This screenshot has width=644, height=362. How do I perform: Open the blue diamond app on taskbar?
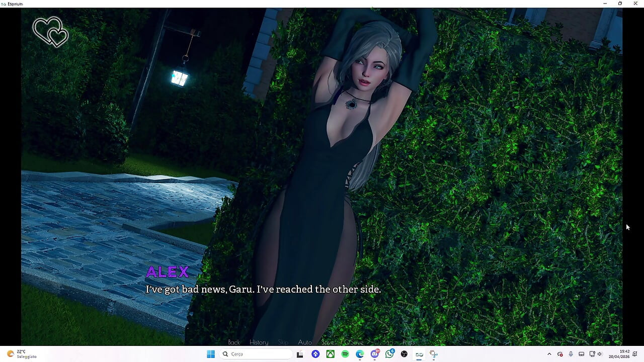315,354
